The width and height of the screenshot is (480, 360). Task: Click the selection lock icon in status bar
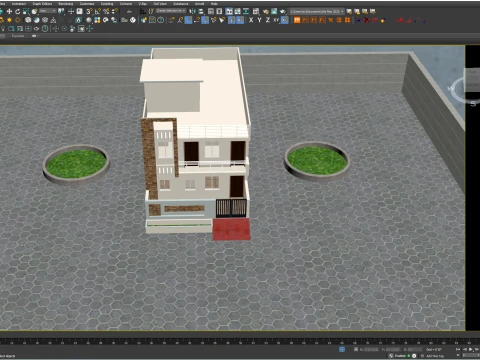(349, 350)
